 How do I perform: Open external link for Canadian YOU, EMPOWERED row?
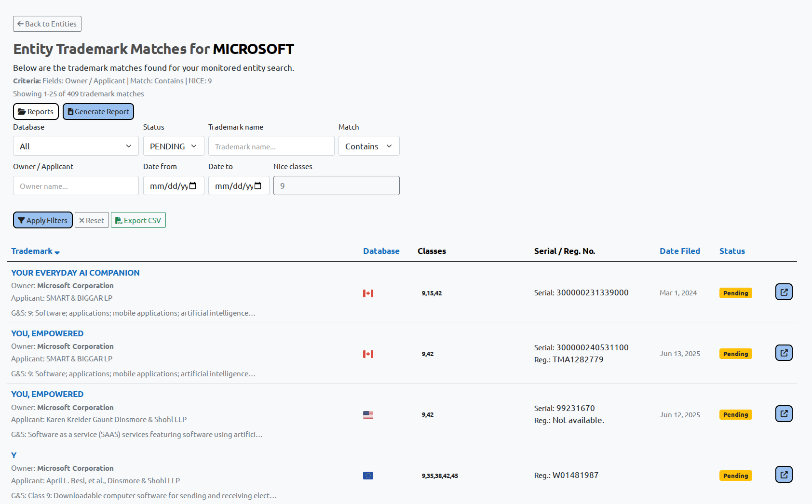coord(784,353)
